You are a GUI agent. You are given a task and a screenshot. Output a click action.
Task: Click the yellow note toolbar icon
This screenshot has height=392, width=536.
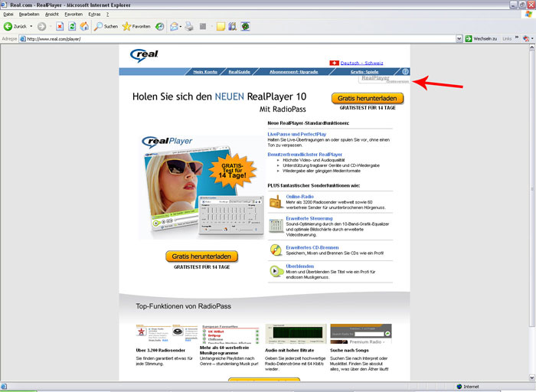(221, 26)
